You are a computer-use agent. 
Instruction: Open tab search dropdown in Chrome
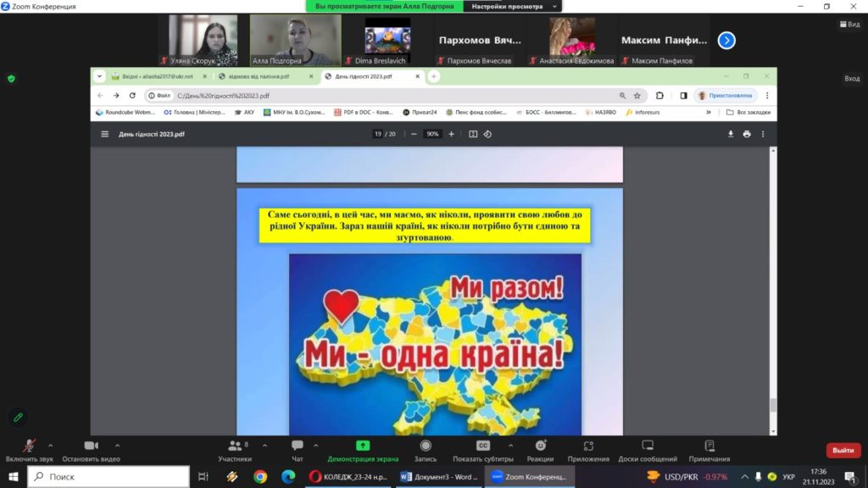(x=99, y=76)
